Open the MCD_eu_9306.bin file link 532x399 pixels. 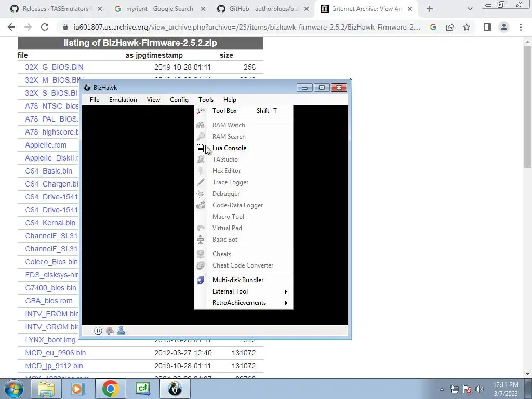pyautogui.click(x=55, y=353)
